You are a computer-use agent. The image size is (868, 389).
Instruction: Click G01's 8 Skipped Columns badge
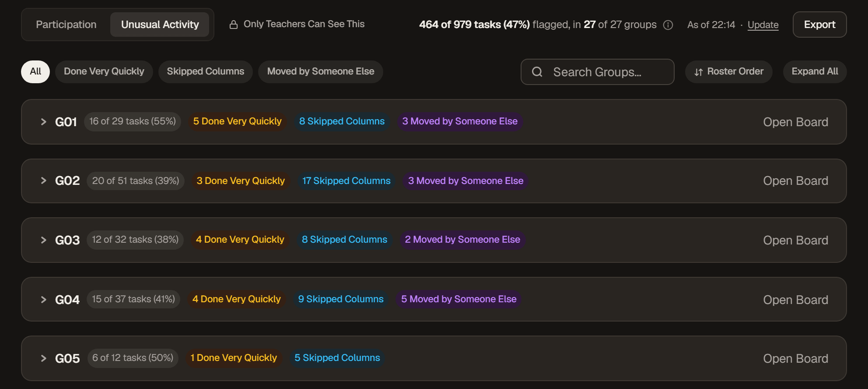point(342,121)
